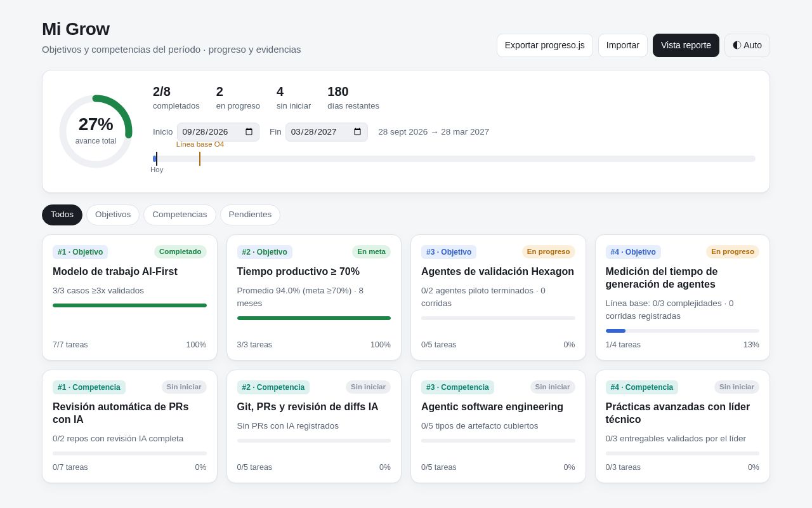Edit the Inicio date 09/28/2026 field
The height and width of the screenshot is (508, 812).
pyautogui.click(x=218, y=132)
